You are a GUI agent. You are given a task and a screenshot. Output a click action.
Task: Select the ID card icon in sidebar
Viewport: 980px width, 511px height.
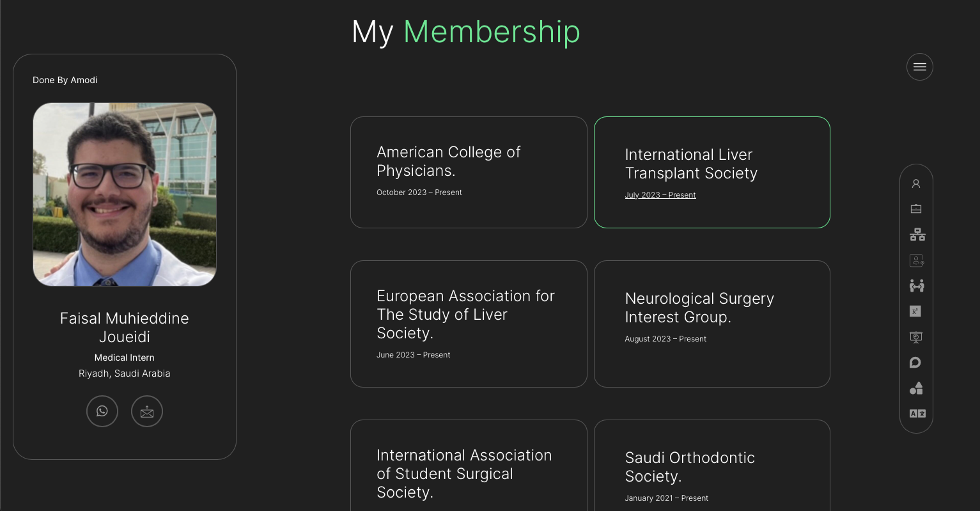(x=916, y=260)
